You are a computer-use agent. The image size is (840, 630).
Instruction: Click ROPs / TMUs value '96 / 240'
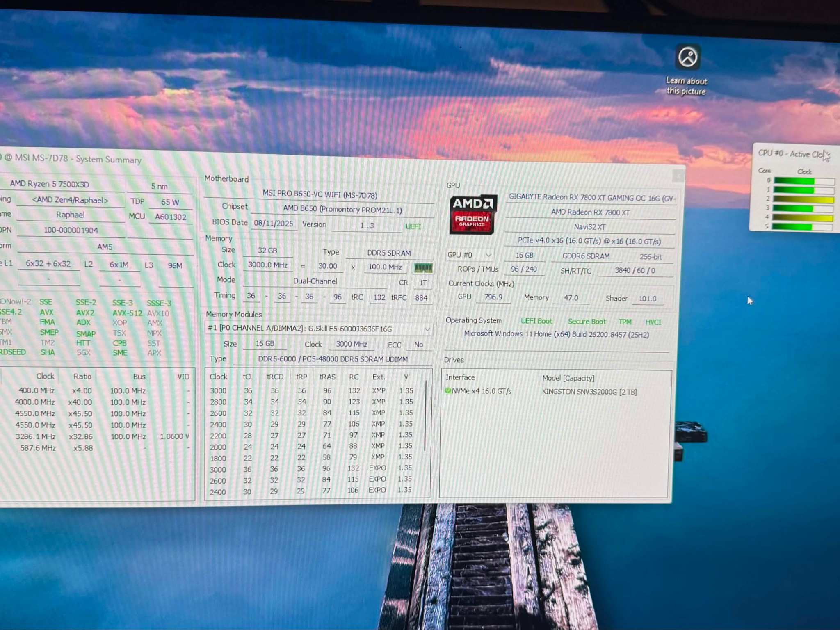(523, 269)
